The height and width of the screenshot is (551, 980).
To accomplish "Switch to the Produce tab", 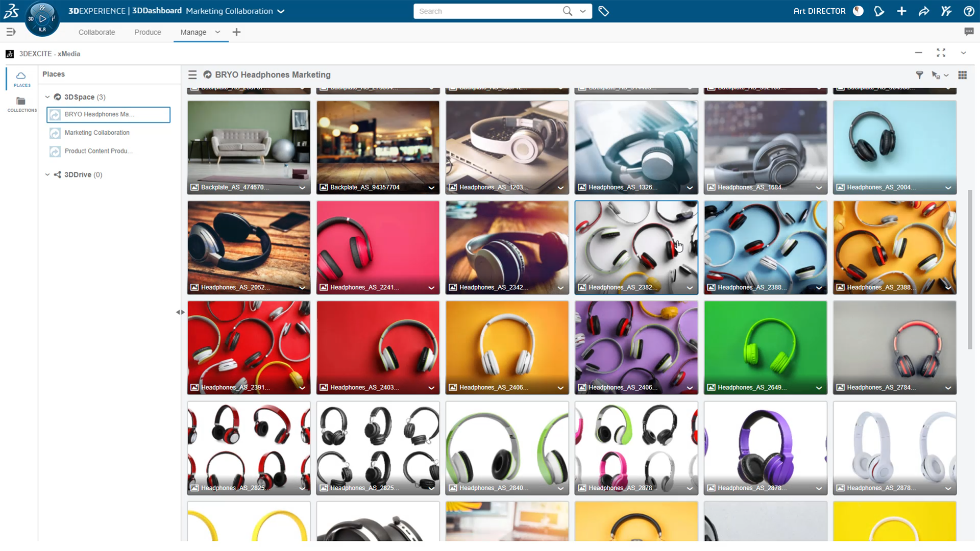I will (148, 32).
